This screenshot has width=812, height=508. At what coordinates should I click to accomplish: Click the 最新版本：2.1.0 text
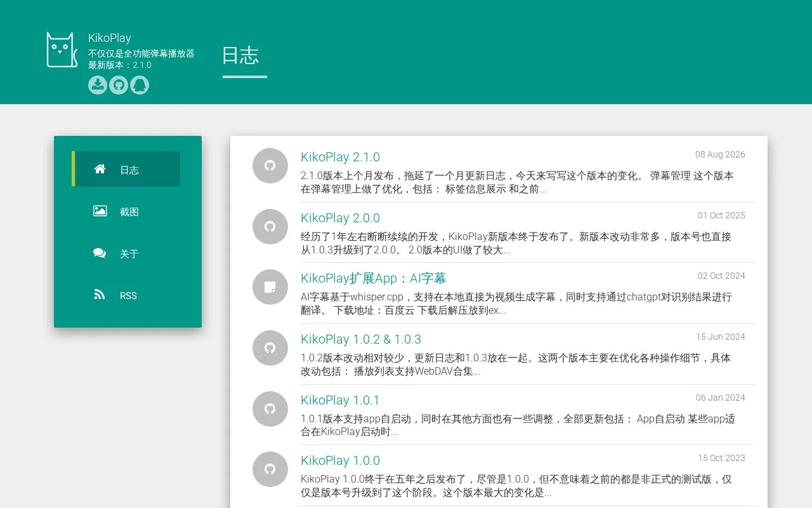coord(120,65)
